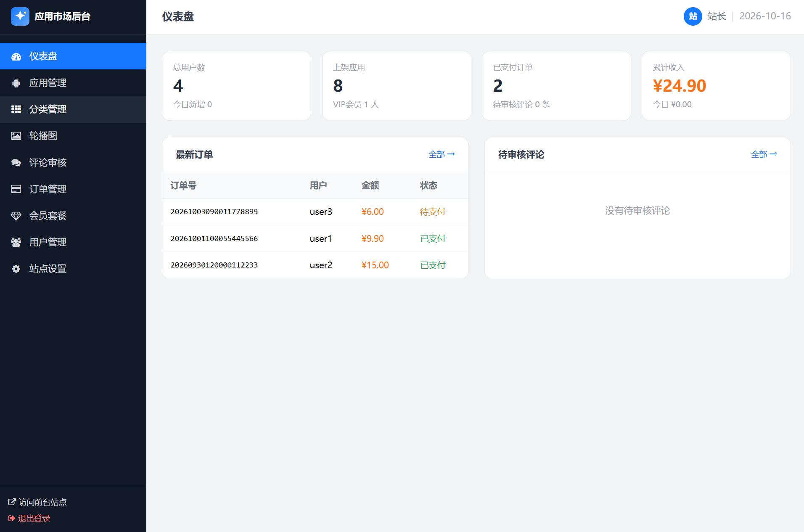This screenshot has width=804, height=532.
Task: View all orders via 最新订单 全部 link
Action: pyautogui.click(x=442, y=154)
